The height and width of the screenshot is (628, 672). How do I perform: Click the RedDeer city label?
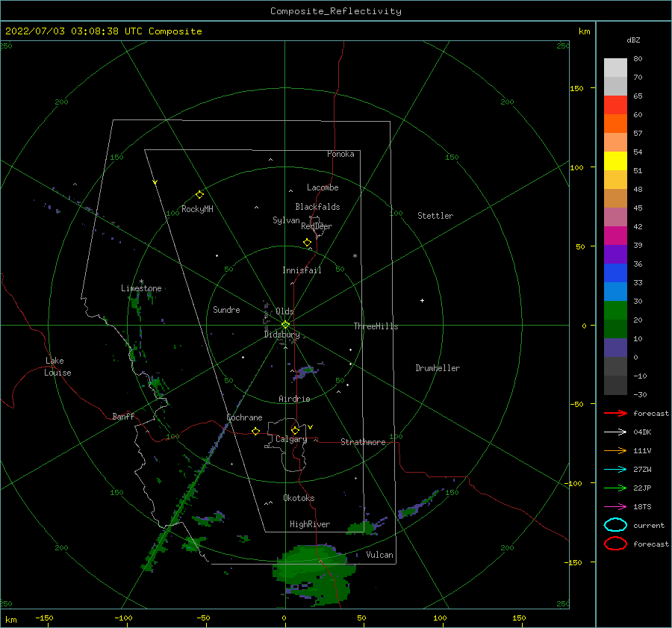tap(317, 226)
